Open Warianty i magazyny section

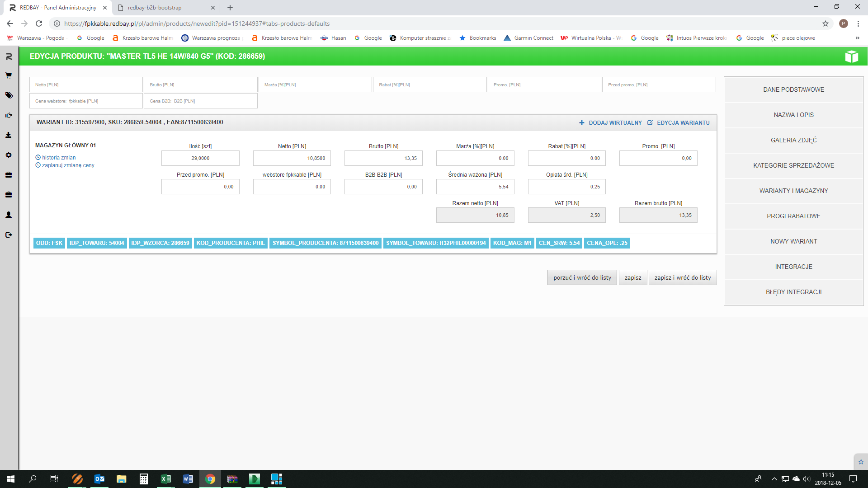tap(793, 191)
